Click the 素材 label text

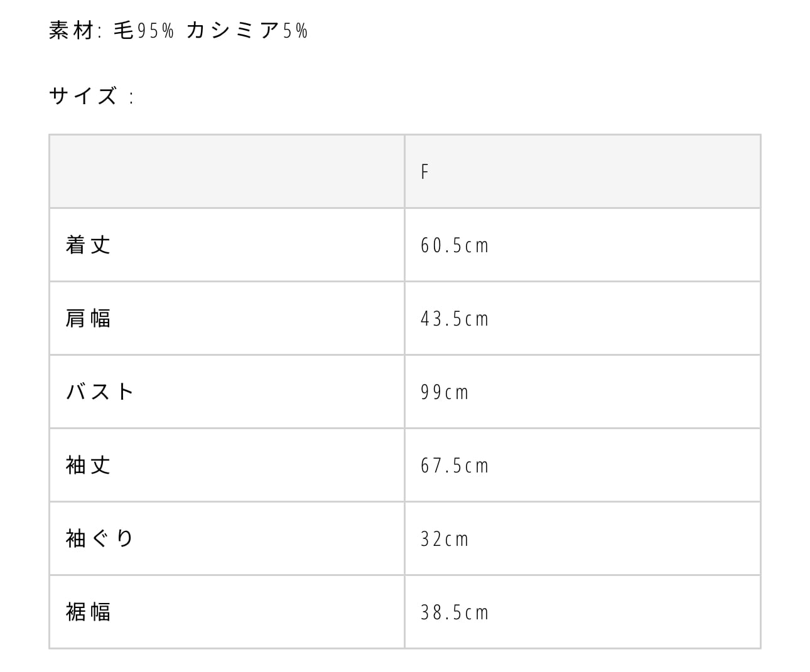(71, 30)
